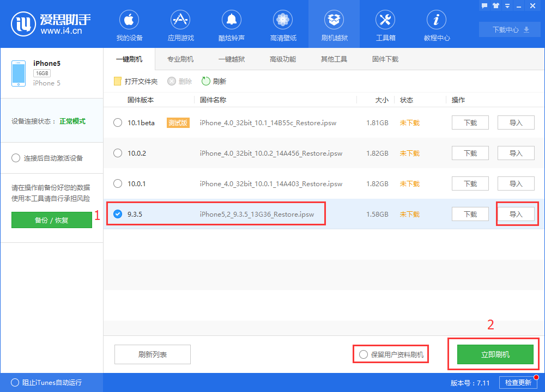Open feedback chat icon in title bar

coord(484,5)
